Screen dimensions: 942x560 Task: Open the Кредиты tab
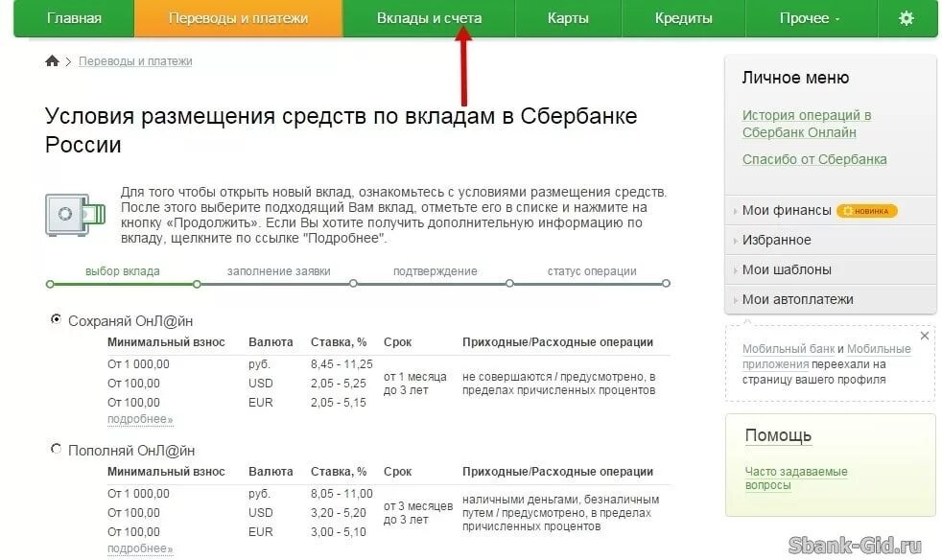tap(684, 18)
